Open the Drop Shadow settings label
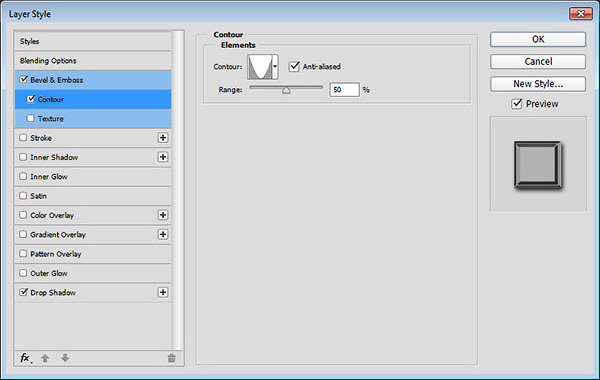The height and width of the screenshot is (380, 600). [53, 292]
